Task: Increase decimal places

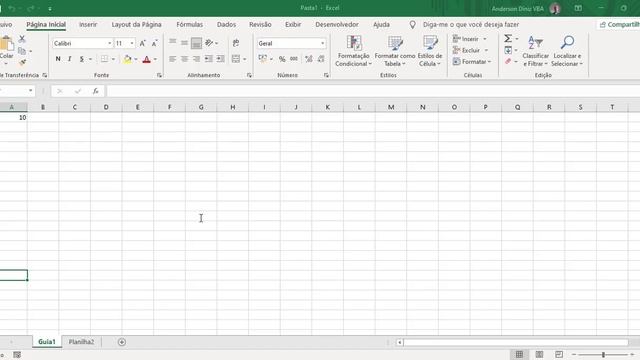Action: 309,59
